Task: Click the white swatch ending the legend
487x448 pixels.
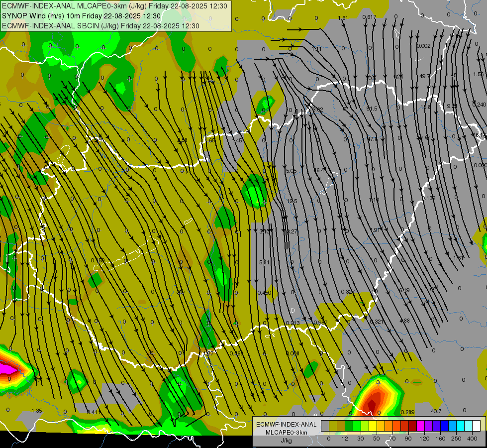Action: [476, 426]
